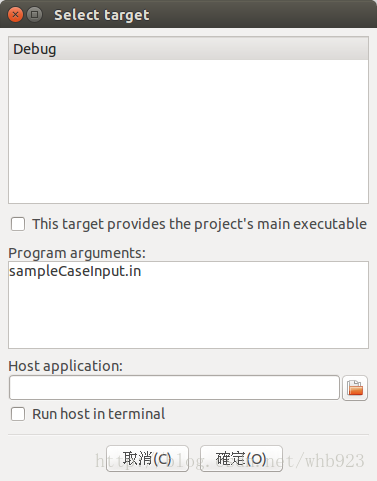The image size is (377, 481).
Task: Maximize the Select target window
Action: coord(34,15)
